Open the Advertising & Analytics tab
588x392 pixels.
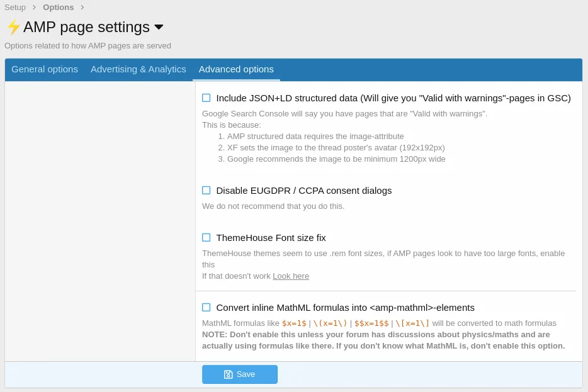pyautogui.click(x=139, y=69)
